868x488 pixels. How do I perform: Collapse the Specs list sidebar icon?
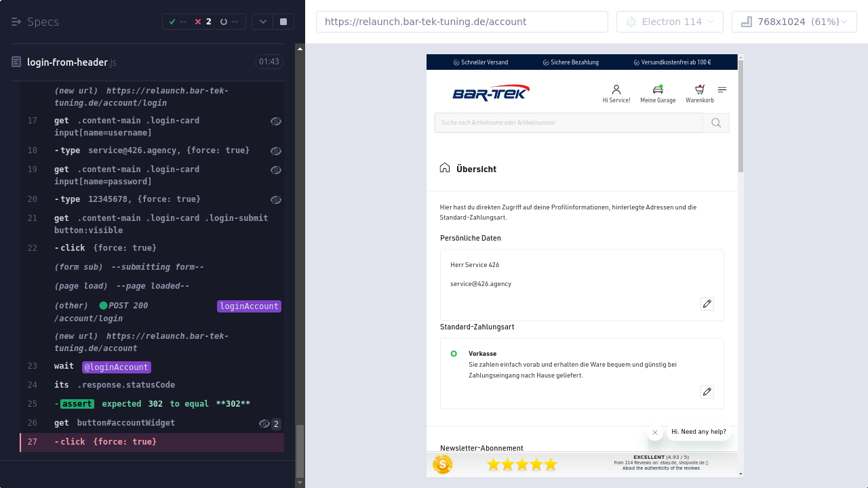tap(16, 22)
